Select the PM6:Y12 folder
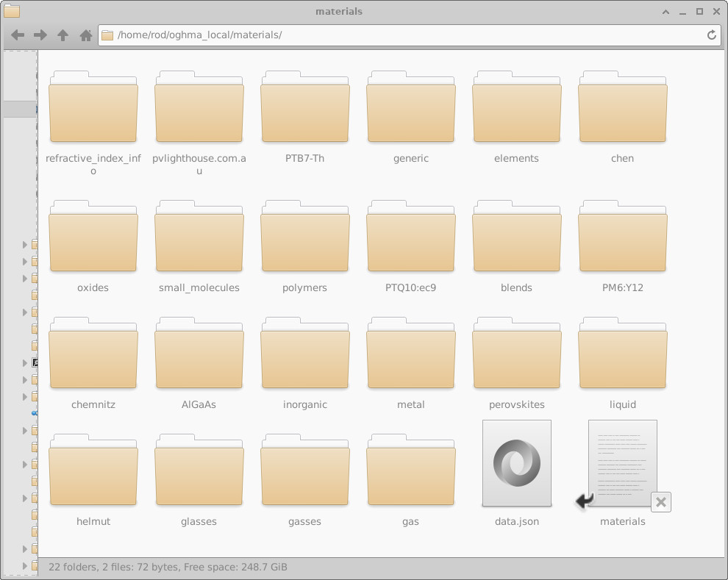Screen dimensions: 728x580 (622, 235)
